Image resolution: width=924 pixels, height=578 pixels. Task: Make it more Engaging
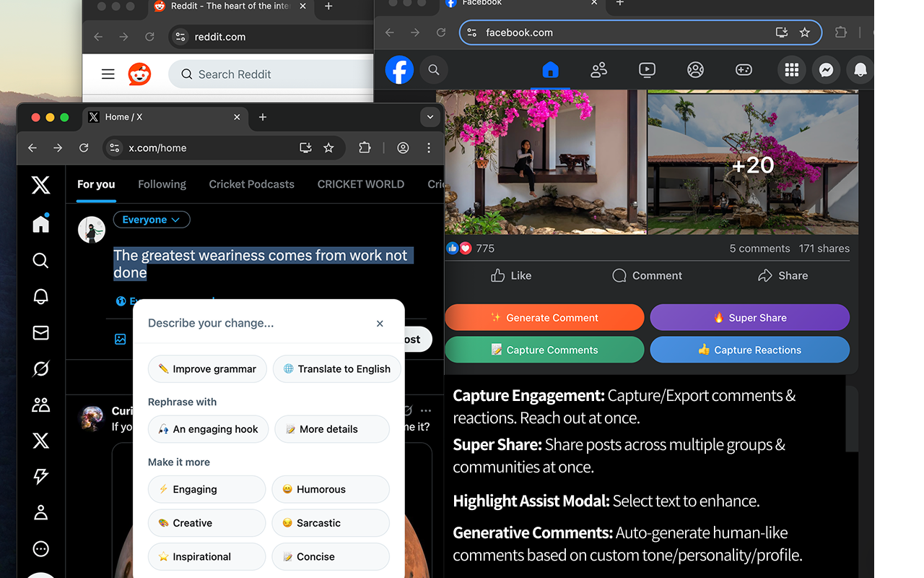click(x=206, y=489)
